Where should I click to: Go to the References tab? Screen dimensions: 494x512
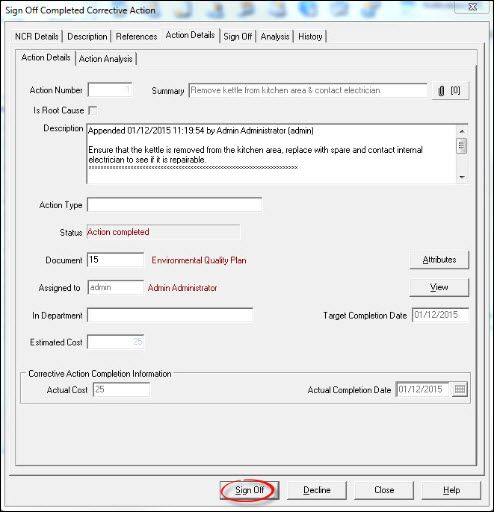click(x=136, y=36)
